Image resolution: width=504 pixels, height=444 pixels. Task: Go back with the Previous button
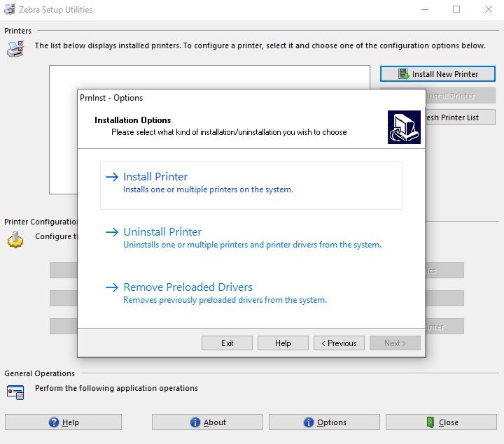point(339,343)
